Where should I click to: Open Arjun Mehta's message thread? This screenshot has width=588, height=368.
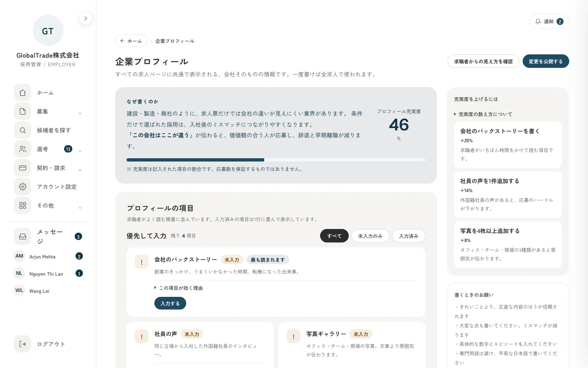49,256
